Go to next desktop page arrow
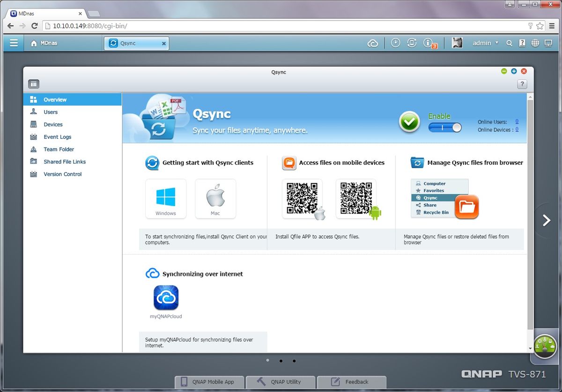 tap(546, 220)
